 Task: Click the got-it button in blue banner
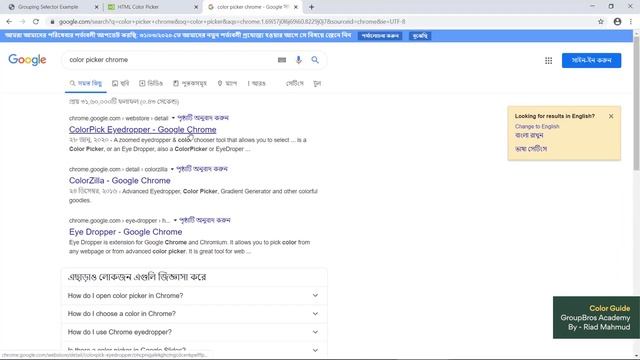click(420, 36)
